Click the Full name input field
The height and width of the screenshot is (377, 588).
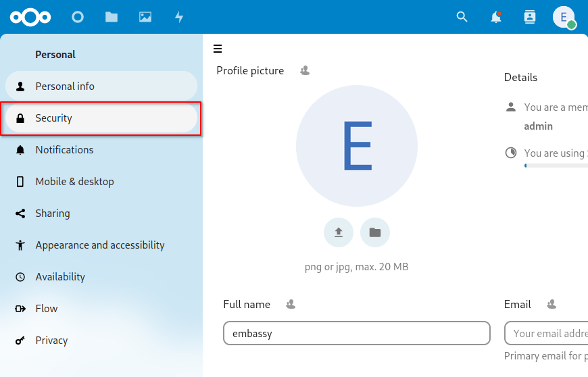point(356,333)
